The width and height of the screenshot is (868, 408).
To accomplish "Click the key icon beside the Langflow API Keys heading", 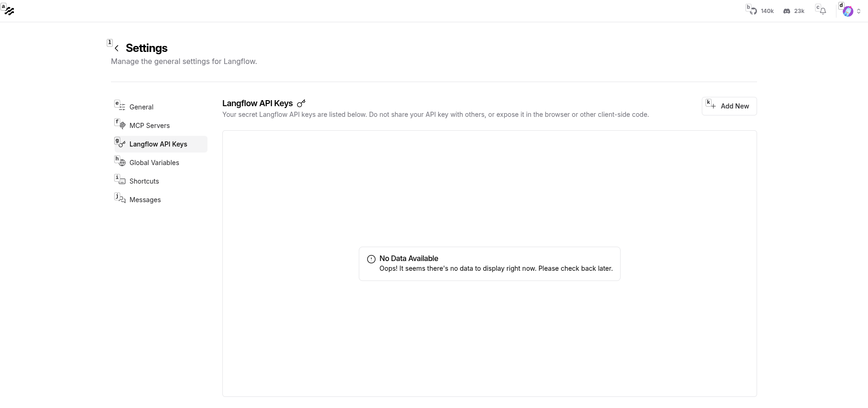I will pyautogui.click(x=301, y=103).
